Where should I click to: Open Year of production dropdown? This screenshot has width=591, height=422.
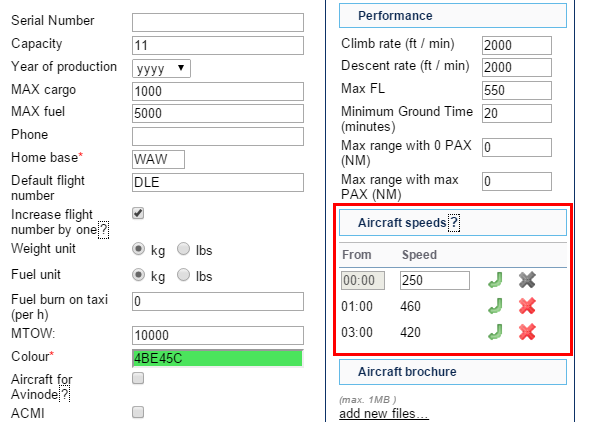click(161, 68)
